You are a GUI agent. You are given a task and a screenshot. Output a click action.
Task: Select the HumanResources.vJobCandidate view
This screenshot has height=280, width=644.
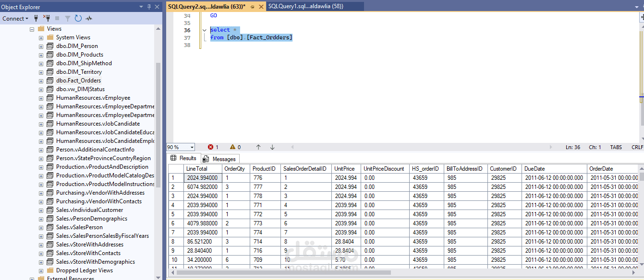(98, 124)
